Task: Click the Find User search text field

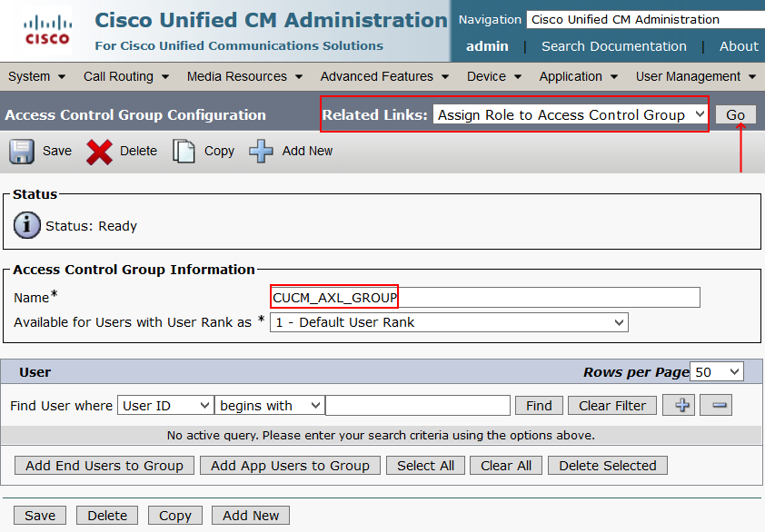Action: point(418,405)
